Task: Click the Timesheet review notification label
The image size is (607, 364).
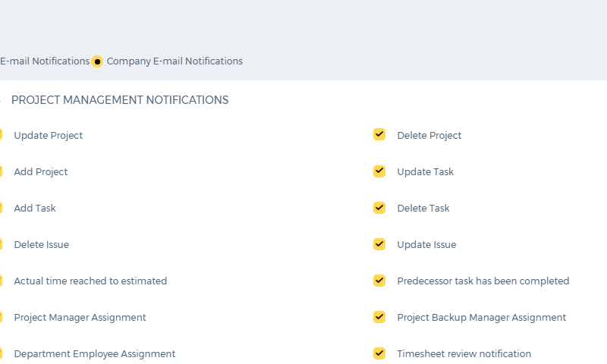Action: [464, 353]
